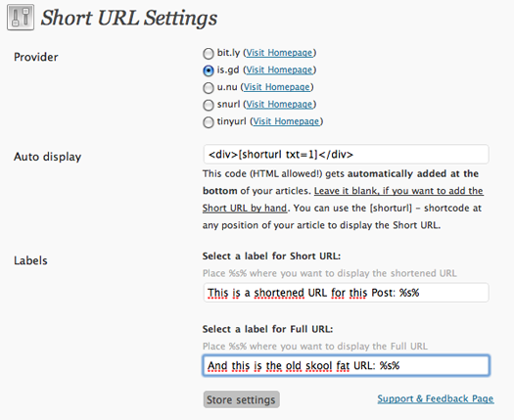Click the Provider section label
Viewport: 514px width, 420px height.
pos(36,57)
